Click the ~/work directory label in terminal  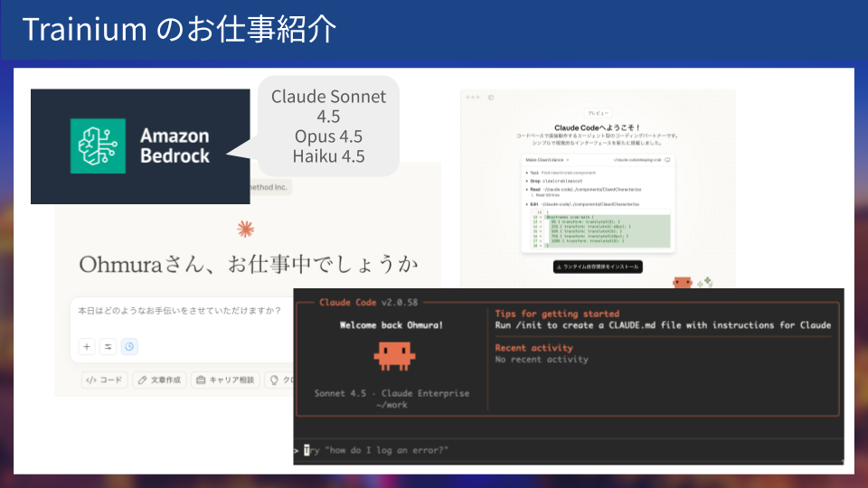tap(392, 405)
